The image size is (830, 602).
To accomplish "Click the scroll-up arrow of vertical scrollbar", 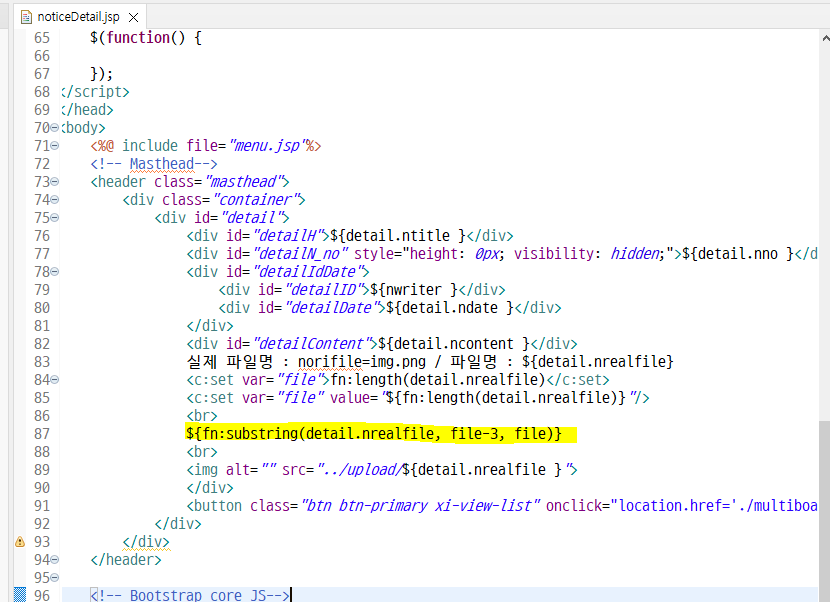I will pyautogui.click(x=825, y=39).
